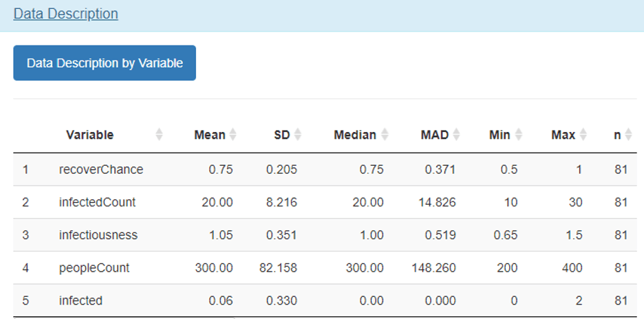Viewport: 644px width, 319px height.
Task: Open the Data Description link
Action: [x=65, y=14]
